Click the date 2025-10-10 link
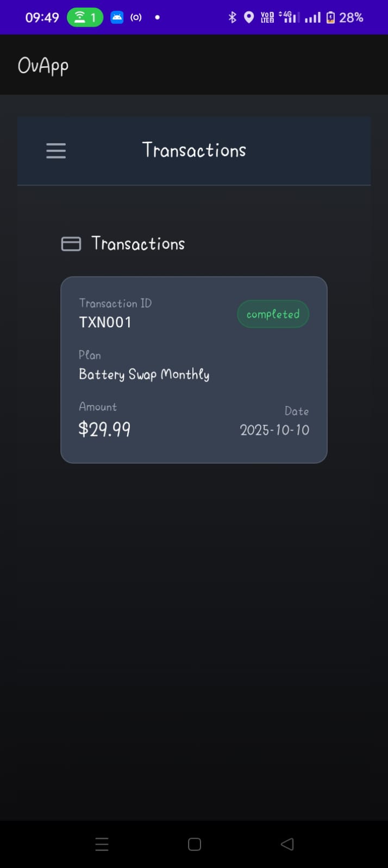 [x=274, y=430]
